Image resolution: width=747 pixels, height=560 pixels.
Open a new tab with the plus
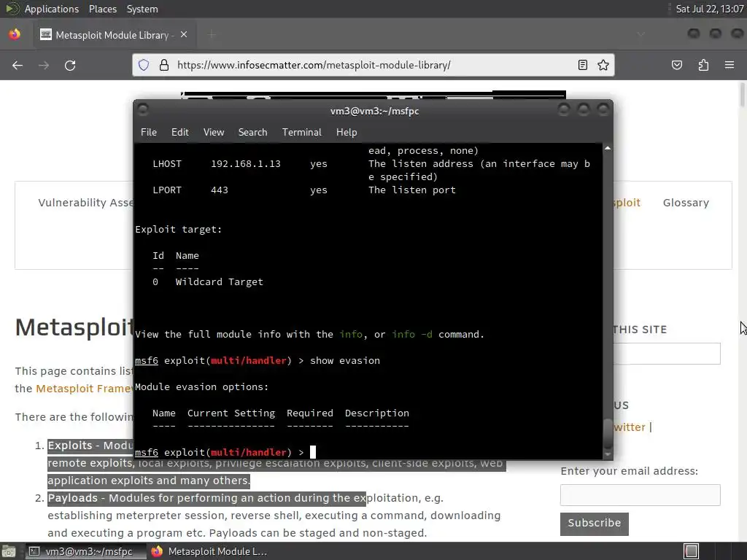(x=212, y=35)
